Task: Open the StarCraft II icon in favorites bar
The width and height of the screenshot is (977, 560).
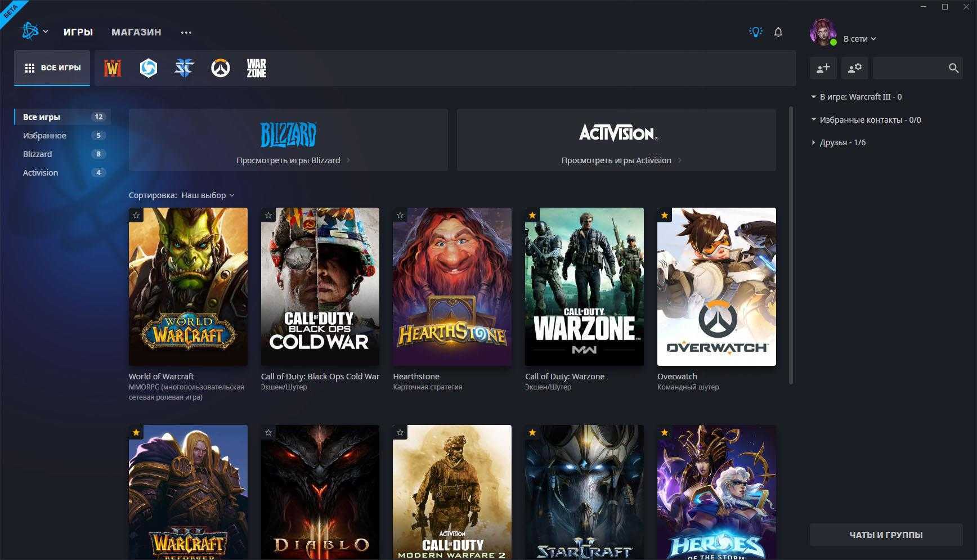Action: coord(184,68)
